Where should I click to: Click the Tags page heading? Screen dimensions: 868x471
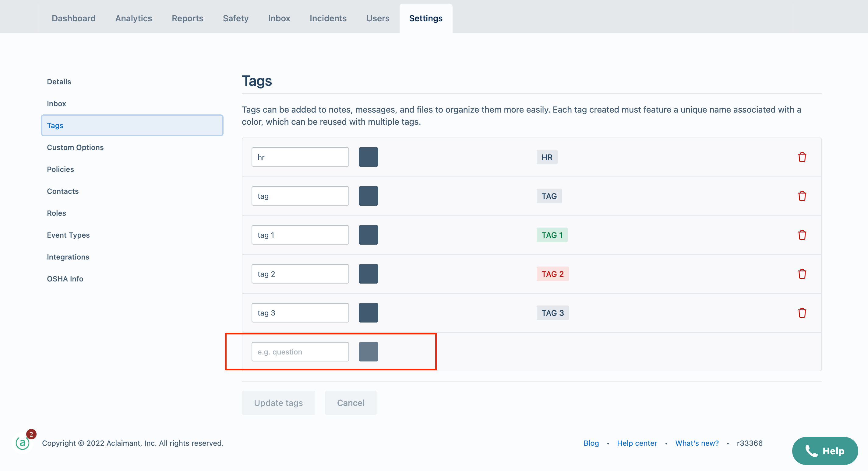(257, 81)
